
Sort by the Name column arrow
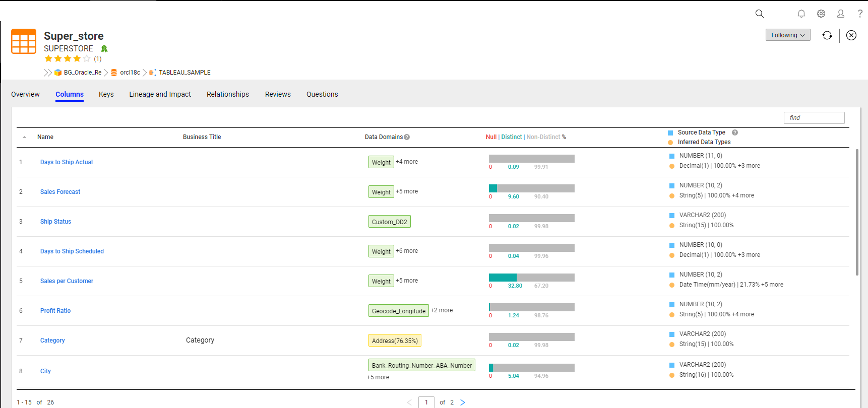coord(24,137)
